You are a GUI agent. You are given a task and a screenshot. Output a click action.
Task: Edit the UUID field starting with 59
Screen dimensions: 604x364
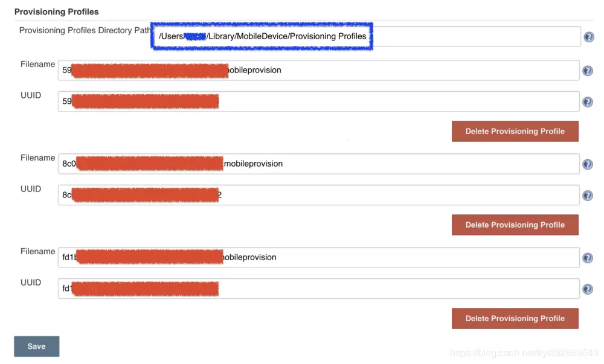coord(318,101)
